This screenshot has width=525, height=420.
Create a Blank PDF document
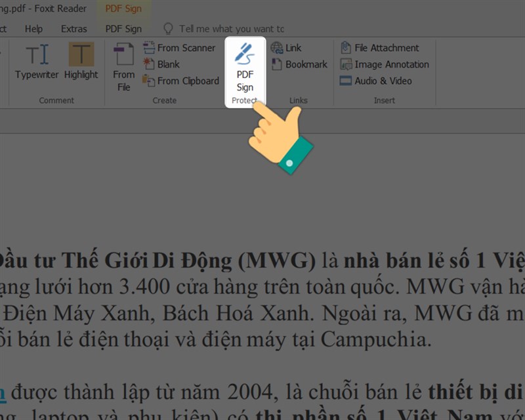click(168, 64)
